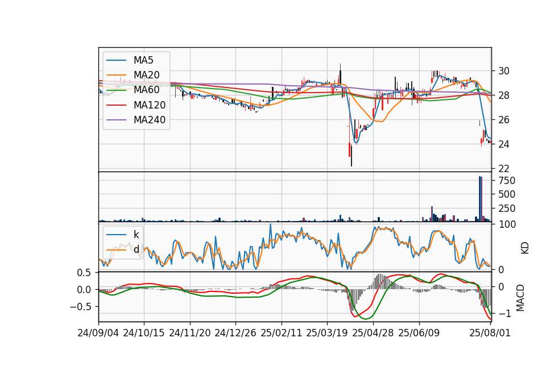Click the 24/09/04 date axis label

point(98,333)
